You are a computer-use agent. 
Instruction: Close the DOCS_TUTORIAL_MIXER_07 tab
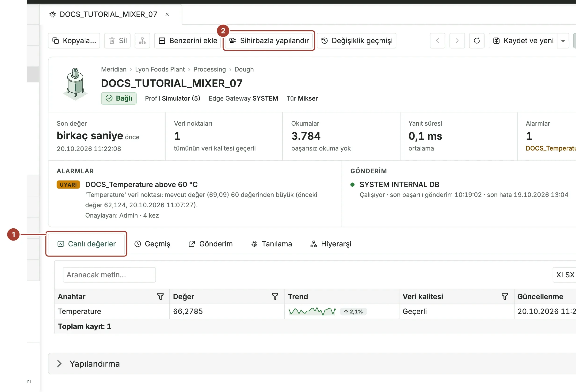pos(167,14)
